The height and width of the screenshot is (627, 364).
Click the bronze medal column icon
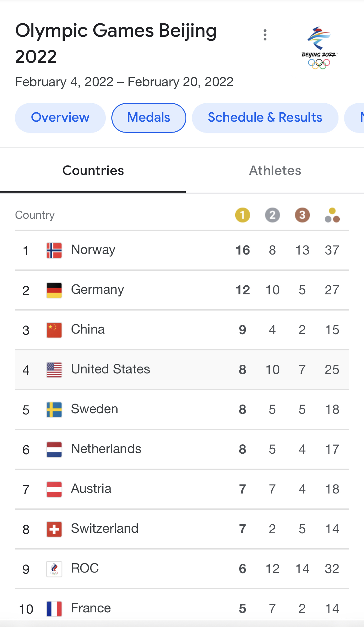(302, 215)
